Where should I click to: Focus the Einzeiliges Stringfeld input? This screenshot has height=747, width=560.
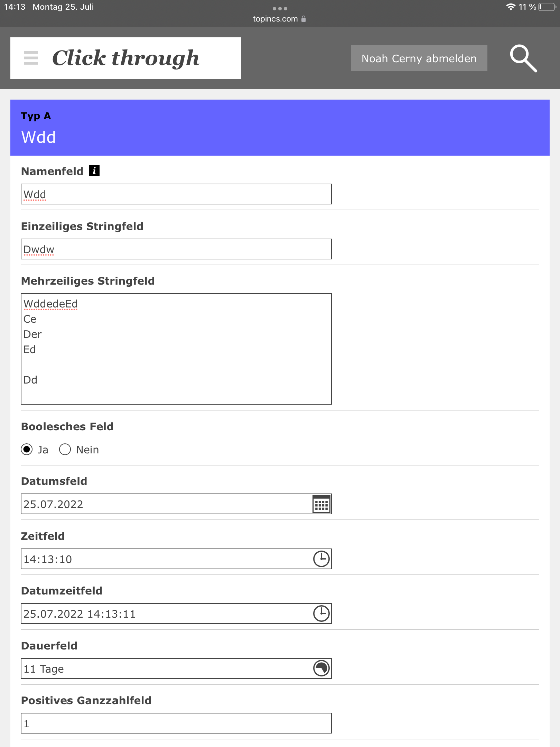click(x=176, y=249)
